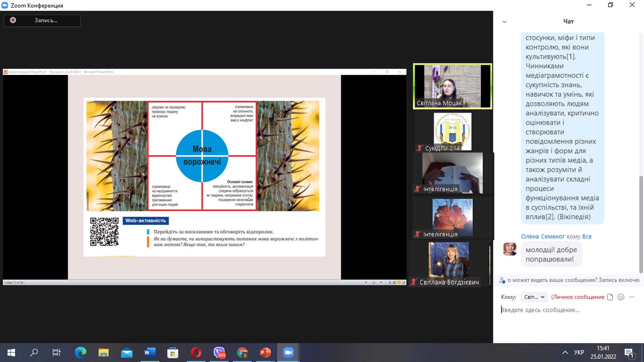Collapse the chat panel with the chevron
644x362 pixels.
pyautogui.click(x=504, y=22)
